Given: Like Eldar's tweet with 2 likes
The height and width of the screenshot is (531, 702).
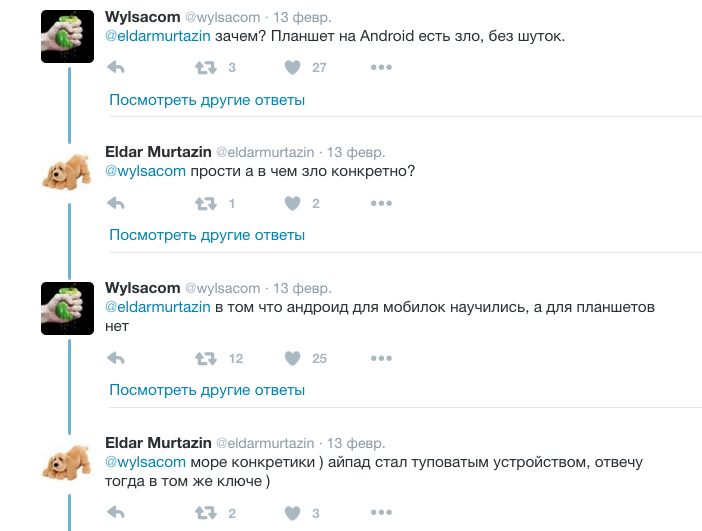Looking at the screenshot, I should [x=292, y=203].
